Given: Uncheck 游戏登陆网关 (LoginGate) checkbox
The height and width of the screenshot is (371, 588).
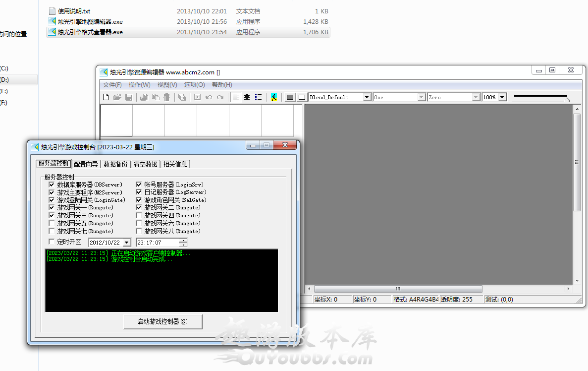Looking at the screenshot, I should [x=52, y=200].
